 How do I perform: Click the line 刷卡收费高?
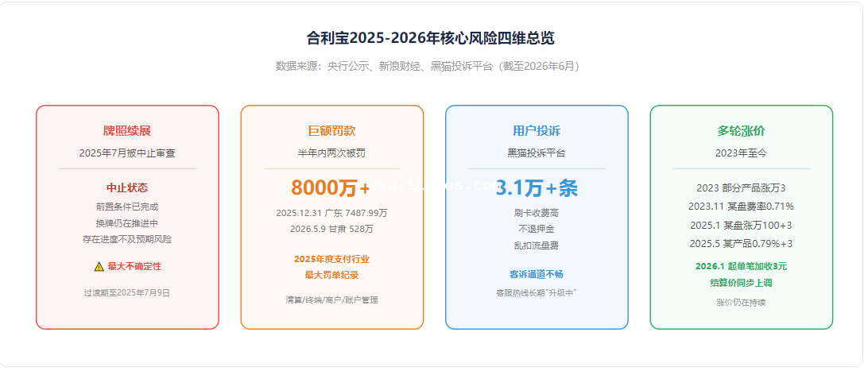click(537, 213)
